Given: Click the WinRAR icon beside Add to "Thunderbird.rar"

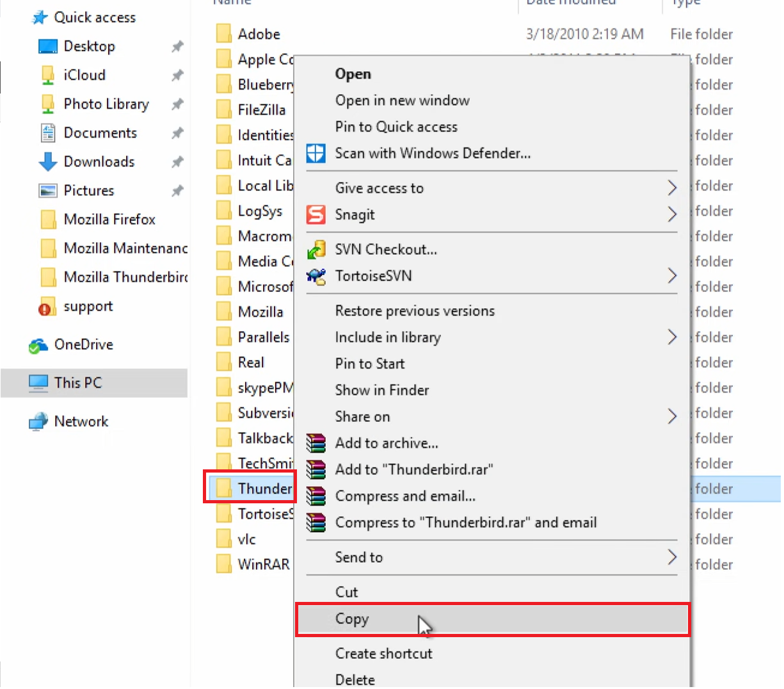Looking at the screenshot, I should click(316, 469).
